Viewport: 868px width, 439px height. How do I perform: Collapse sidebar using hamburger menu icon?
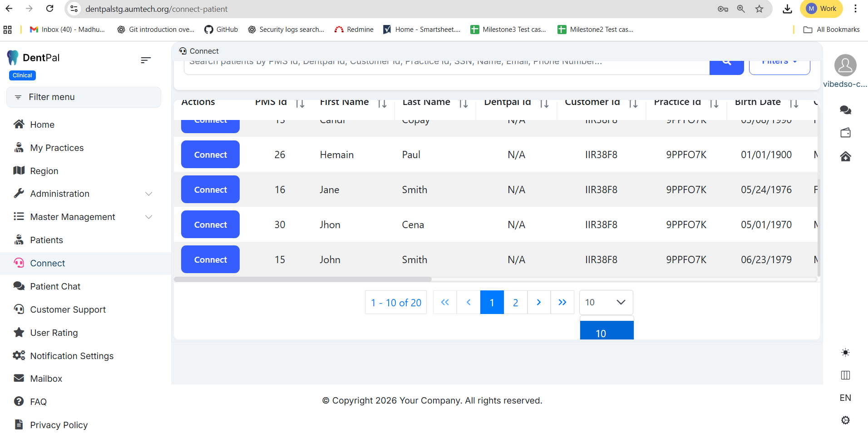pyautogui.click(x=145, y=60)
